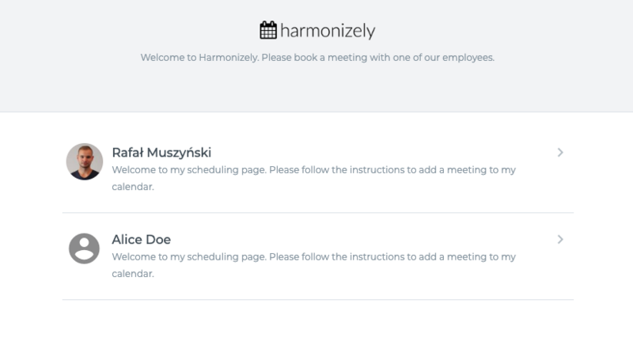Screen dimensions: 633x364
Task: Open Alice Doe's page via right chevron
Action: click(560, 239)
